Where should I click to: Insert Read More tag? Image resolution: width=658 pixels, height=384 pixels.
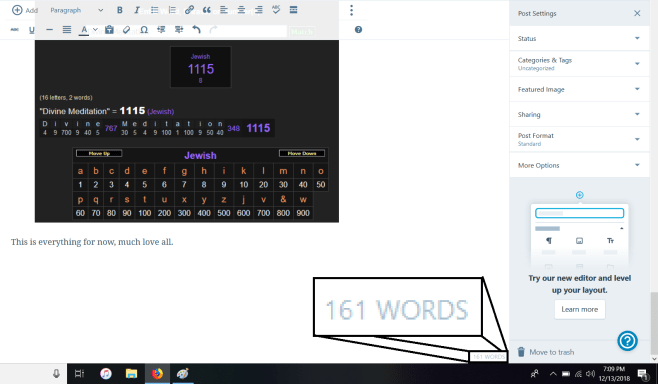pyautogui.click(x=293, y=10)
